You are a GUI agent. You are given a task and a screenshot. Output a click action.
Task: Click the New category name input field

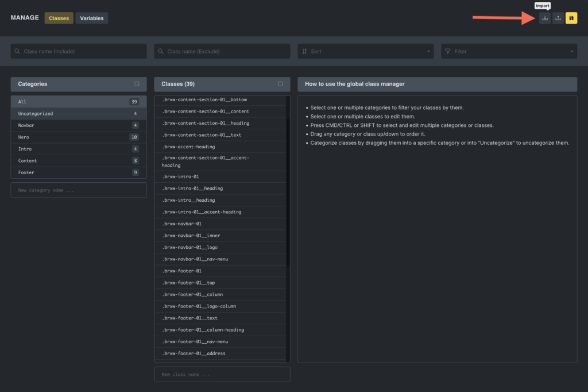[78, 190]
